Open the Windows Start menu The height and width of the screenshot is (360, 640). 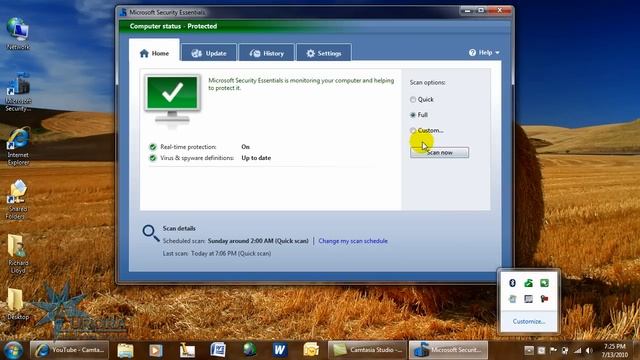(13, 350)
